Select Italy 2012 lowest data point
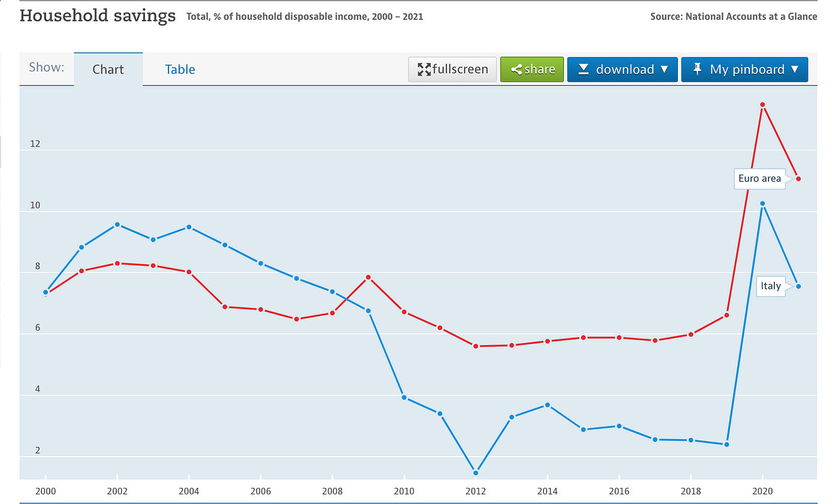 tap(476, 473)
